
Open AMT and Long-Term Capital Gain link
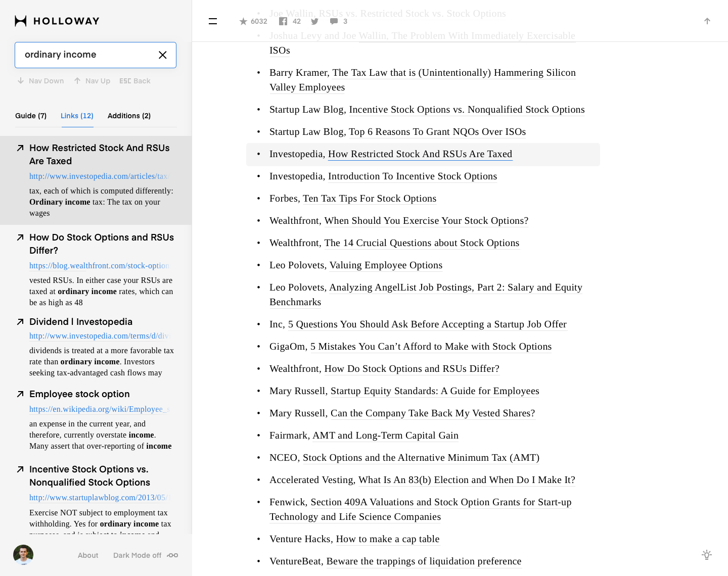tap(385, 436)
